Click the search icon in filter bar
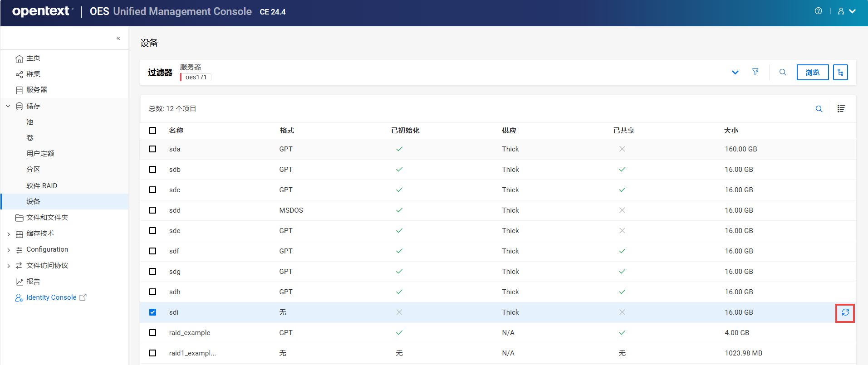This screenshot has height=365, width=868. [783, 73]
